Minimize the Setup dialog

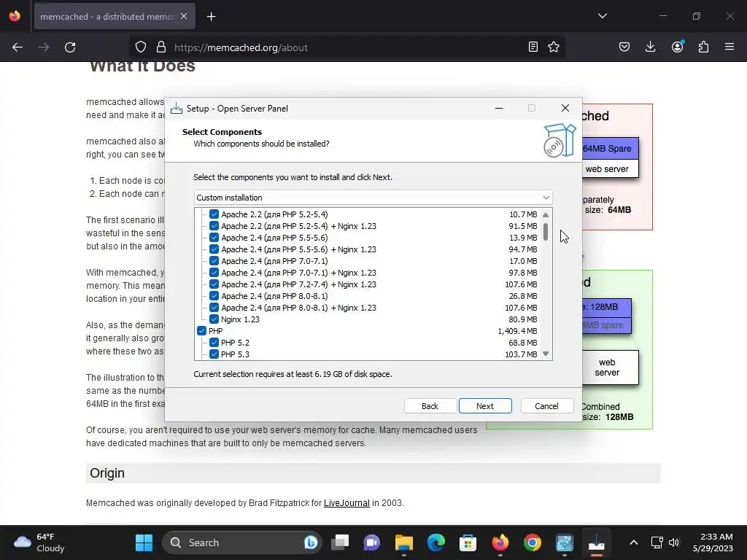tap(499, 109)
